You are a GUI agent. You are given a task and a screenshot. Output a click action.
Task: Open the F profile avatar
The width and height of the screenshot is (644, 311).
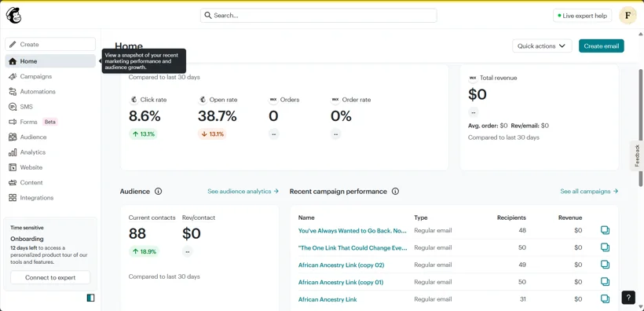tap(628, 16)
